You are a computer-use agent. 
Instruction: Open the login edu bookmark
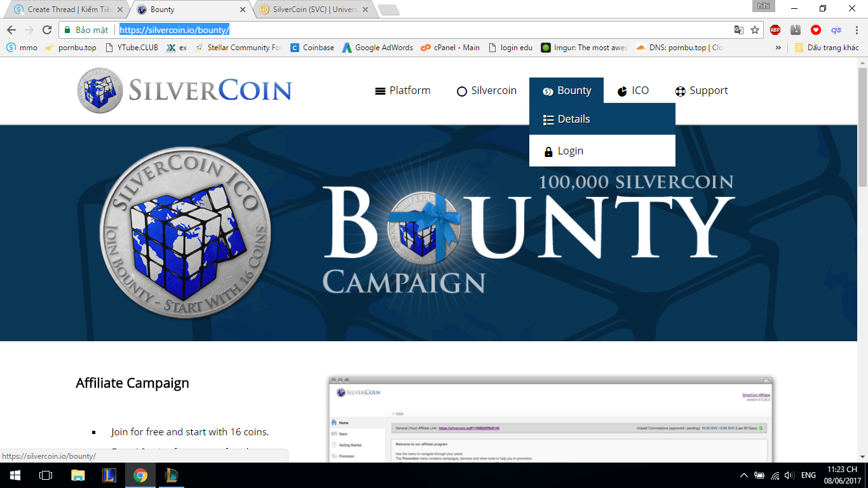click(510, 48)
